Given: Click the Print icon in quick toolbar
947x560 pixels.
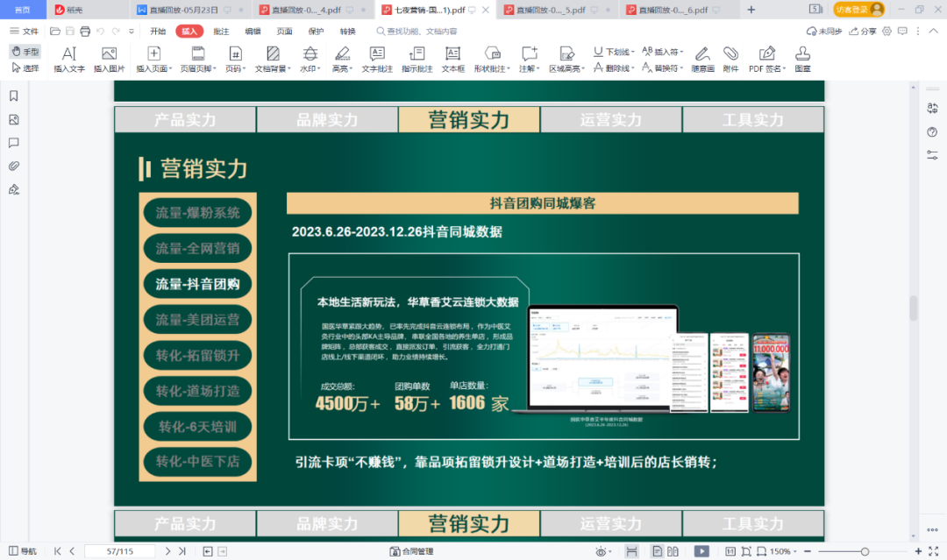Looking at the screenshot, I should click(85, 32).
